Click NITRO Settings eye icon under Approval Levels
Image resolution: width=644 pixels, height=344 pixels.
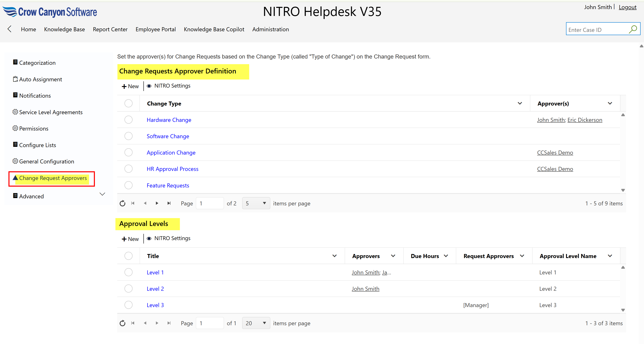pyautogui.click(x=149, y=238)
